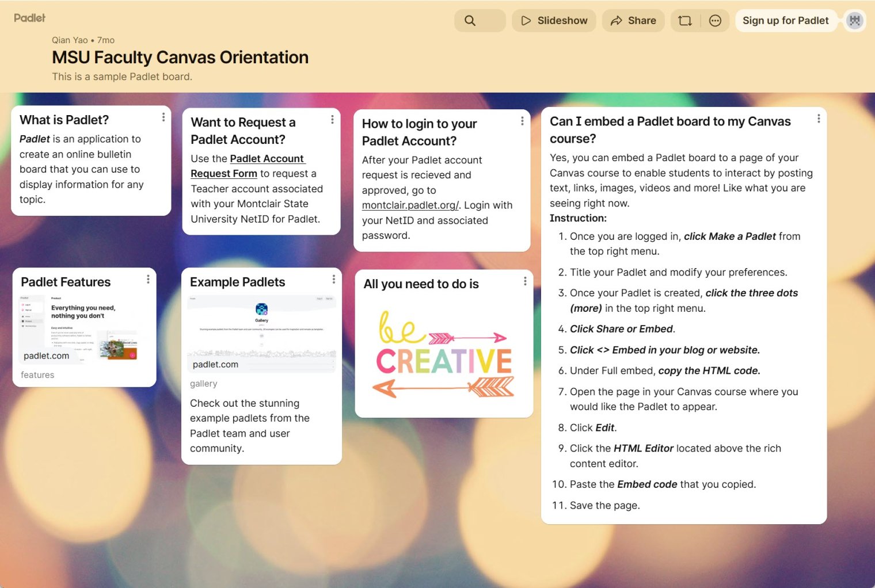Open the user avatar menu
Viewport: 875px width, 588px height.
click(855, 21)
